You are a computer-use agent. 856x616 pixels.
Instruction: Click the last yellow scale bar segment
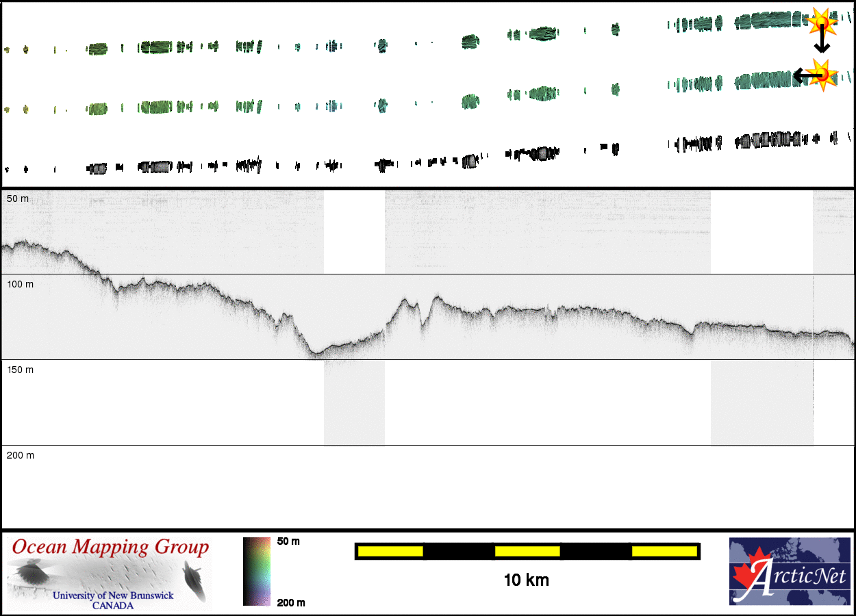664,551
